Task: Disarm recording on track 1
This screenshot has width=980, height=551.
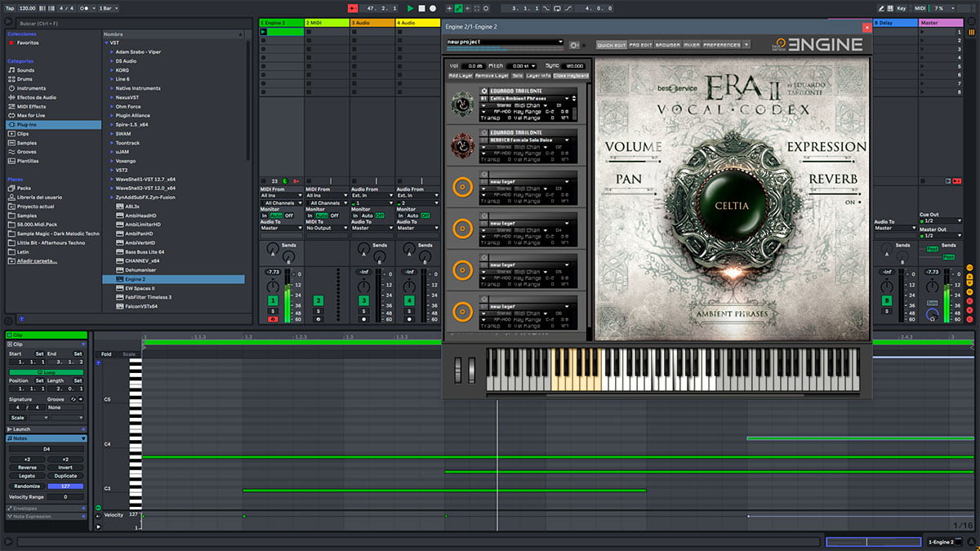Action: coord(272,318)
